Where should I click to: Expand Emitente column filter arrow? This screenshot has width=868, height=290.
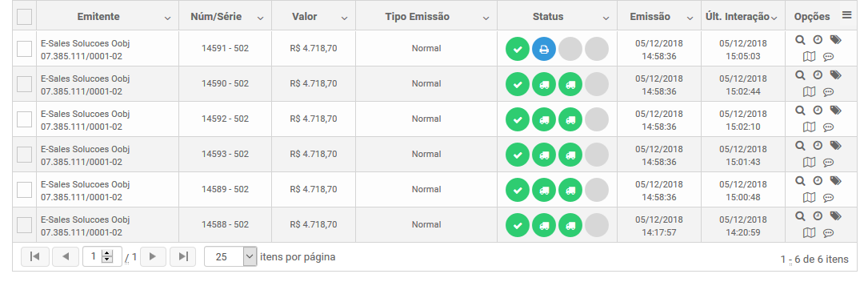pos(168,18)
